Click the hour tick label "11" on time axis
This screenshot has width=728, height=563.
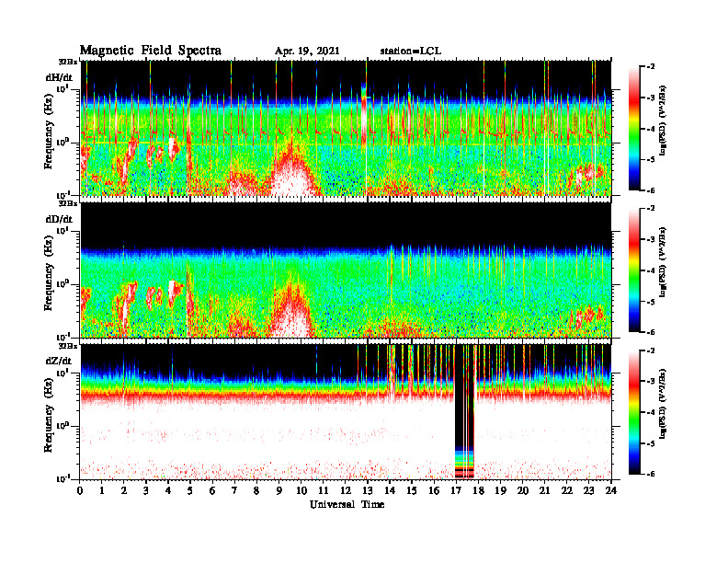324,491
